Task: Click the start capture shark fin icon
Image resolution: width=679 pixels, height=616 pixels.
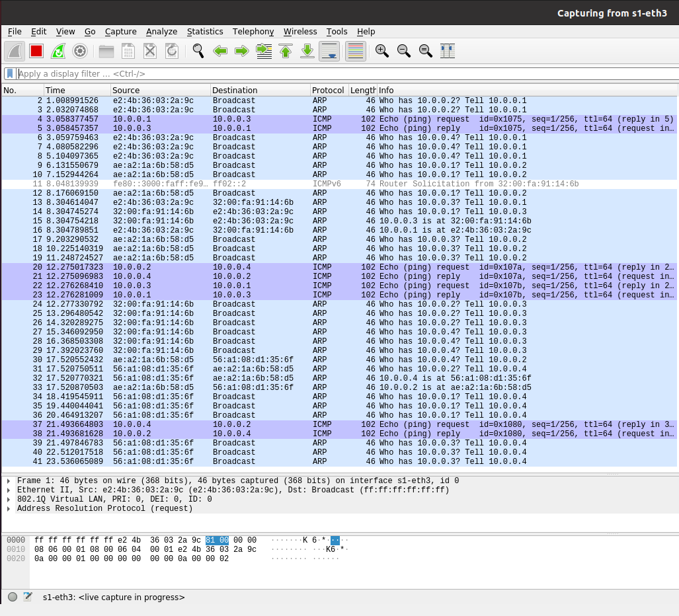Action: pyautogui.click(x=15, y=51)
